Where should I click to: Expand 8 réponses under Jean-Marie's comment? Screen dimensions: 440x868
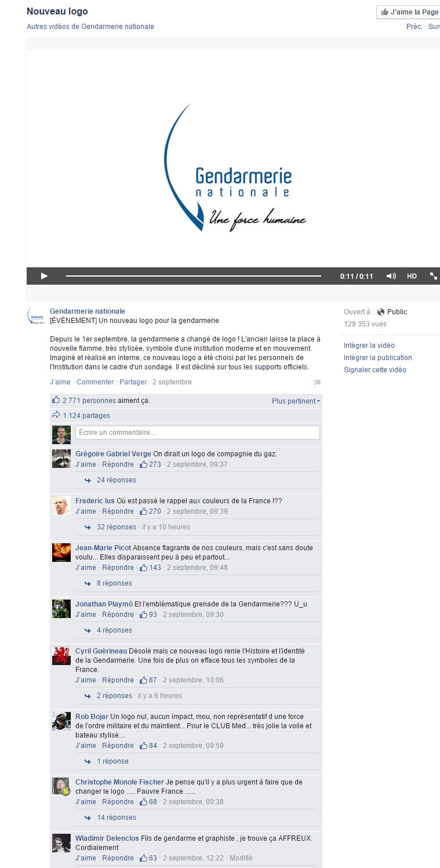coord(114,583)
